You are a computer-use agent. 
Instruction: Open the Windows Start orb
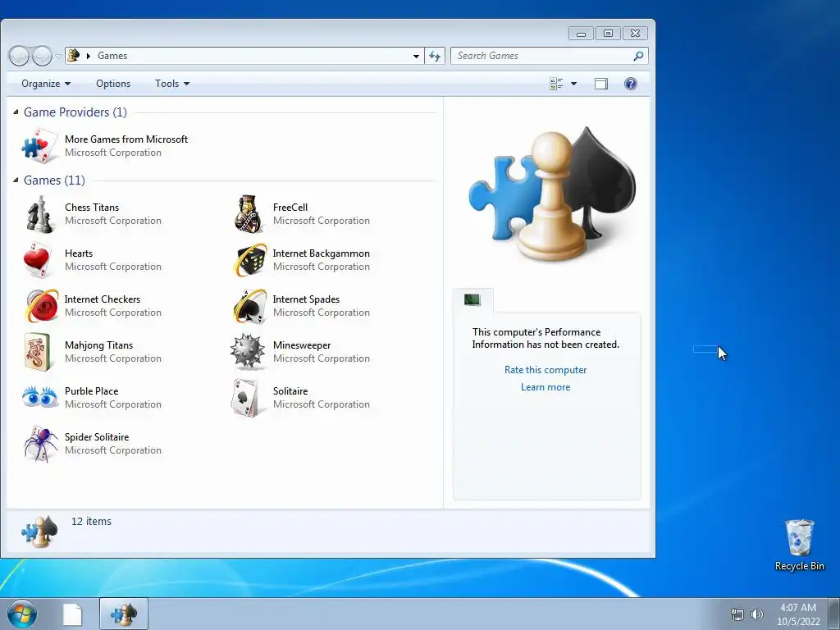tap(22, 614)
